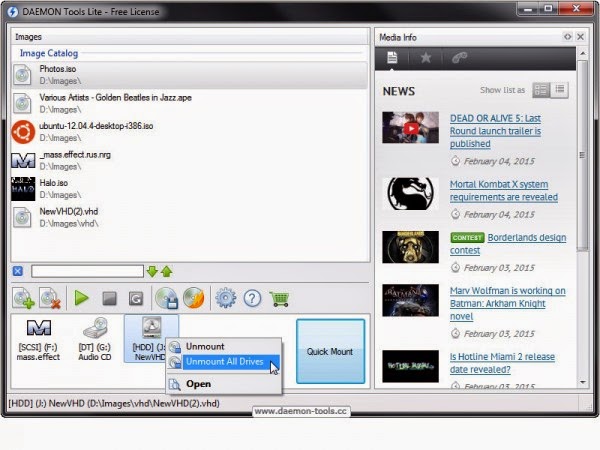Viewport: 600px width, 450px height.
Task: Open the Media Info link tab
Action: coord(459,58)
